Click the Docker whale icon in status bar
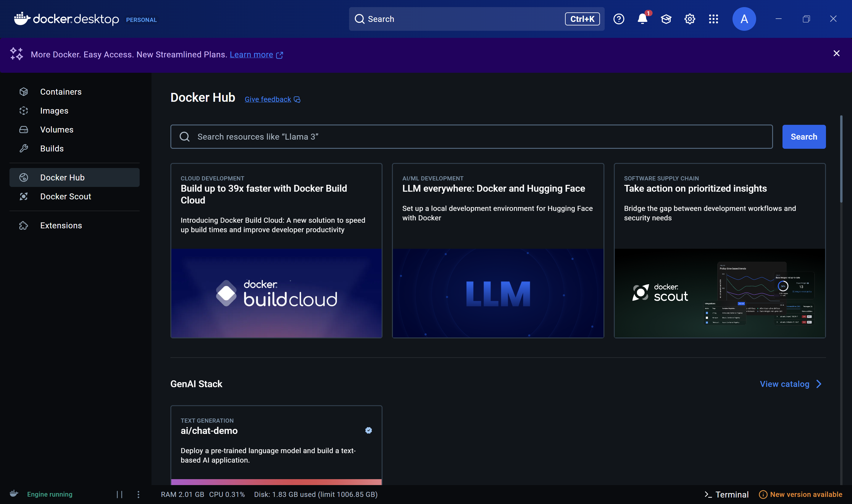This screenshot has width=852, height=504. 14,493
